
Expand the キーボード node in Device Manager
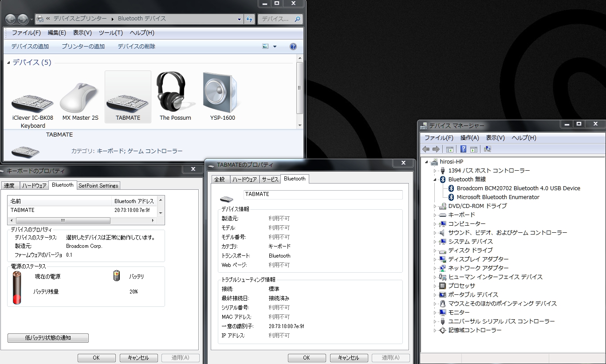point(435,215)
